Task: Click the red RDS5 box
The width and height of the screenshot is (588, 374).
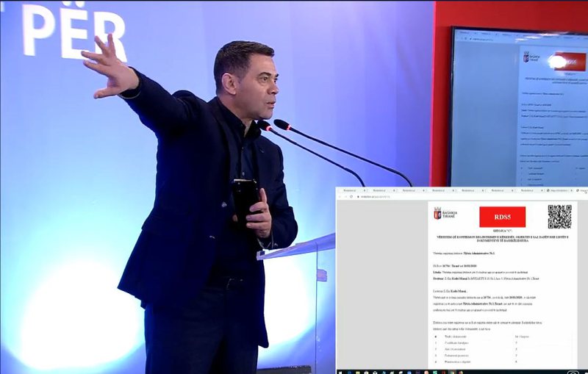Action: pos(502,217)
